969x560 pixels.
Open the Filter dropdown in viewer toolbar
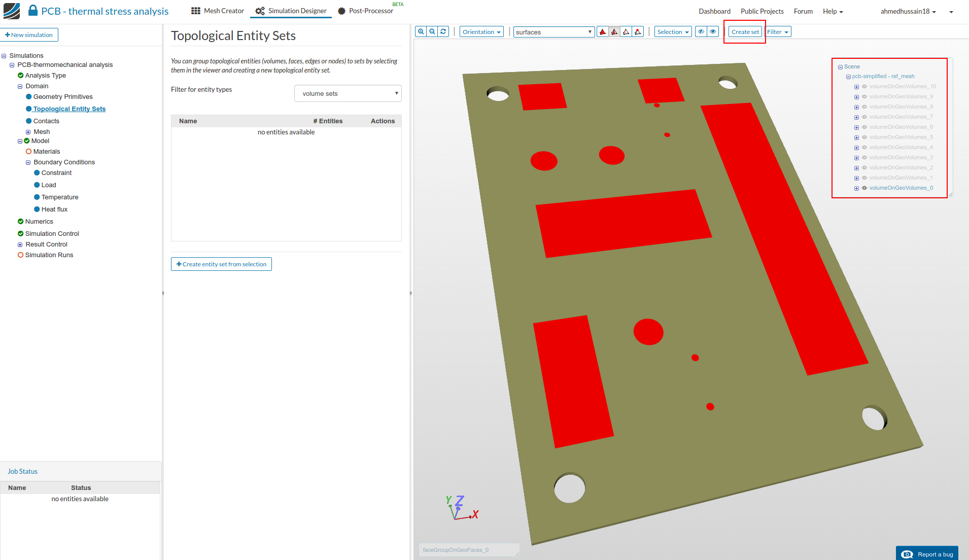(x=778, y=32)
